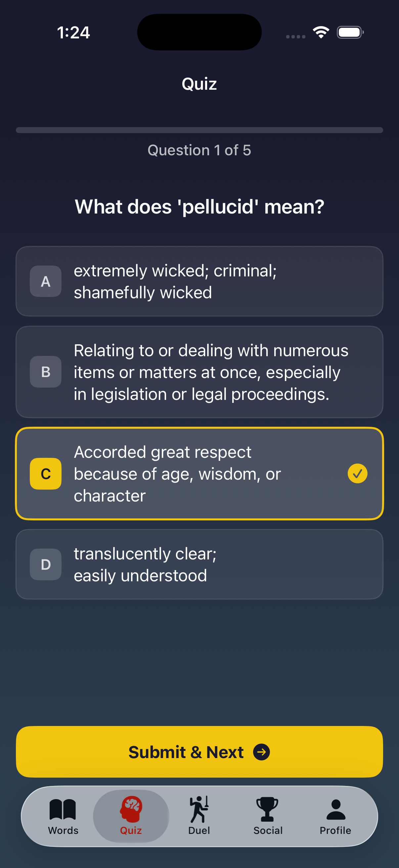
Task: Click the arrow icon inside Submit & Next
Action: pos(262,751)
